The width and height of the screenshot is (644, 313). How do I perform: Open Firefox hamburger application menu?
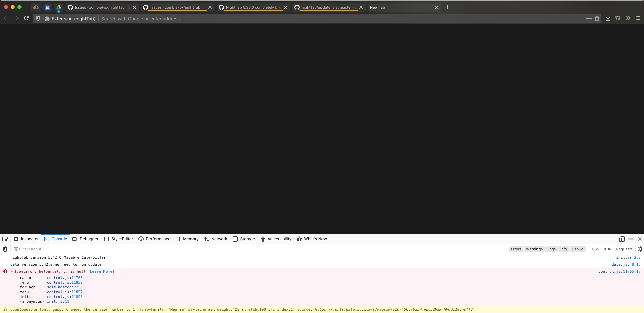tap(638, 18)
